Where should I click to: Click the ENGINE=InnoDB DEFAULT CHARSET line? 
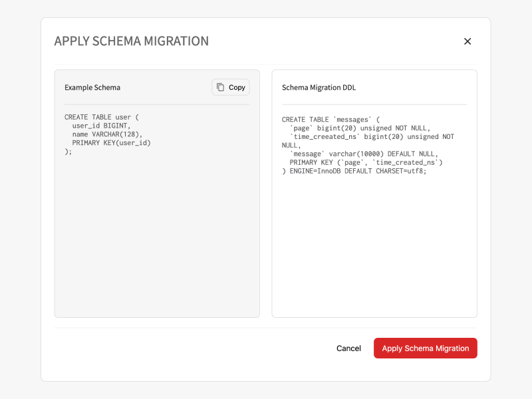pyautogui.click(x=354, y=171)
